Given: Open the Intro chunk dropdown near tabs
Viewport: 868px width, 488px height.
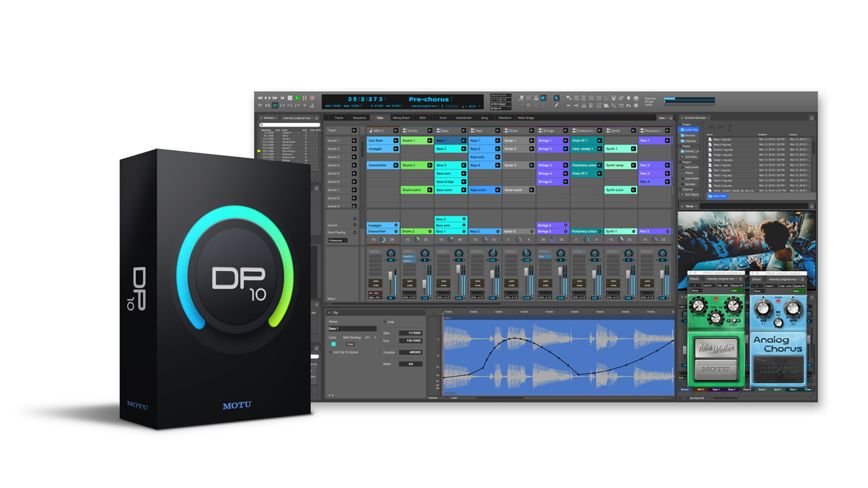Looking at the screenshot, I should [663, 117].
